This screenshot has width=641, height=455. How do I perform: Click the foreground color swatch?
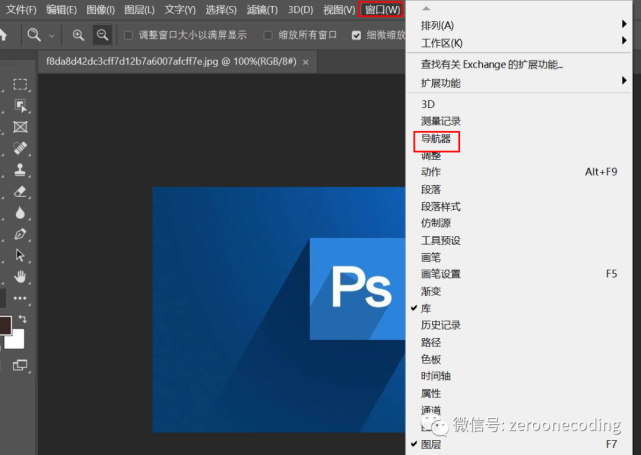[5, 325]
